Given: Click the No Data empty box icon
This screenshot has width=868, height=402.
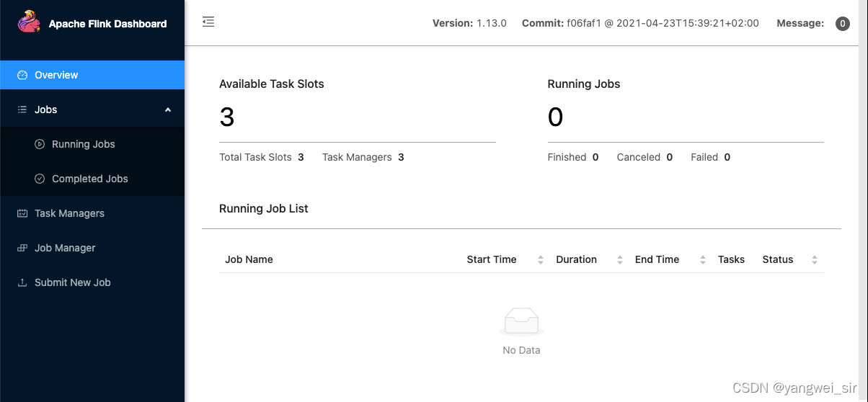Looking at the screenshot, I should (x=521, y=322).
